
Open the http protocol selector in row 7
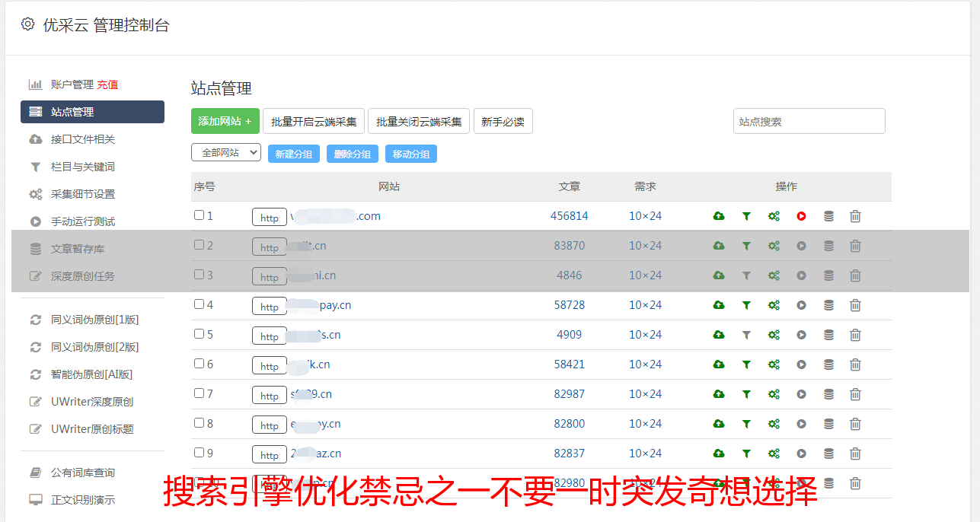[270, 396]
